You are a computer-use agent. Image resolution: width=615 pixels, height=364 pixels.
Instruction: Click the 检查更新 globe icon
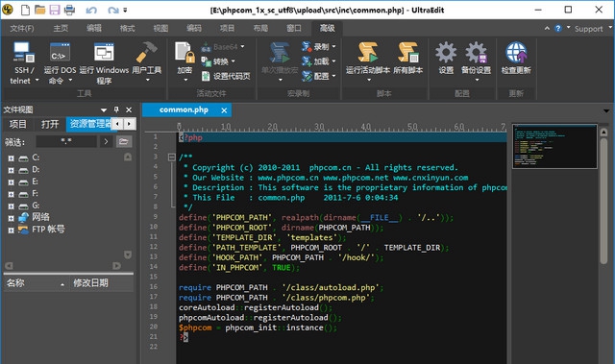pos(516,53)
